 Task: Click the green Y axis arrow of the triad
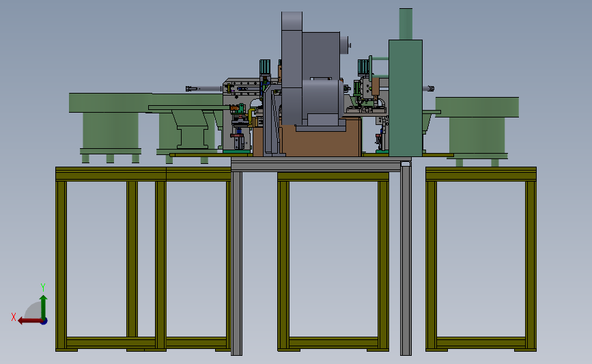pyautogui.click(x=44, y=307)
